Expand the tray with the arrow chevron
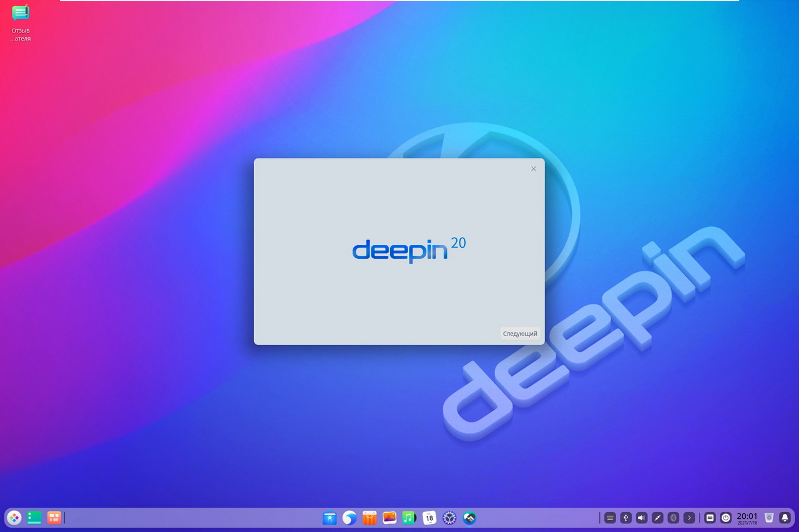The image size is (799, 532). click(x=689, y=518)
